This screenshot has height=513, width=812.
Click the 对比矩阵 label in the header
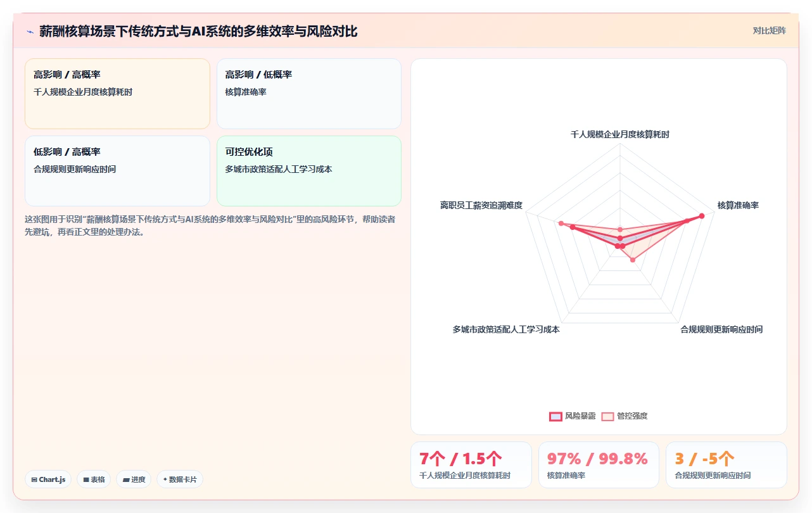pyautogui.click(x=770, y=30)
